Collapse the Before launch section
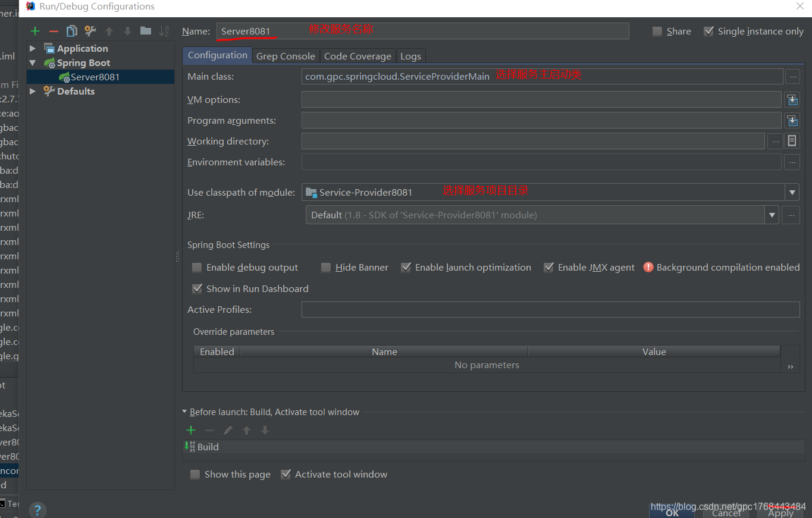Image resolution: width=812 pixels, height=518 pixels. 184,412
